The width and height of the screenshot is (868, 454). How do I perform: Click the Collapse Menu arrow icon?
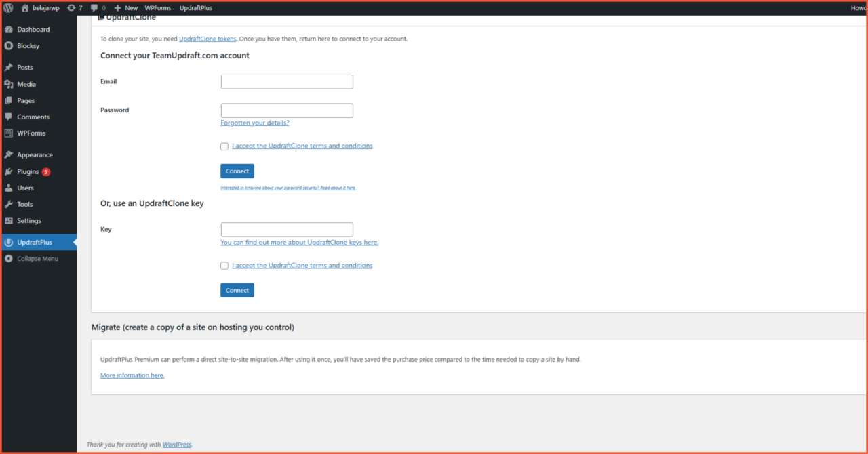9,258
